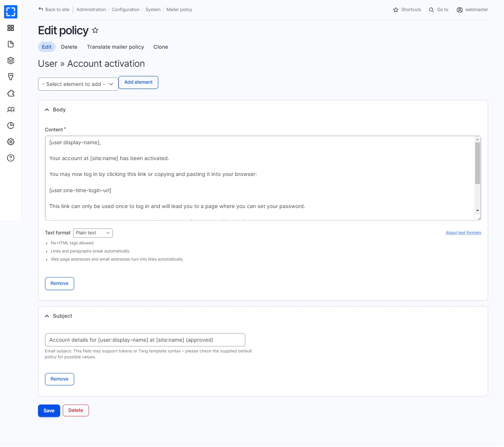This screenshot has width=504, height=447.
Task: Open the People icon in sidebar
Action: (x=11, y=110)
